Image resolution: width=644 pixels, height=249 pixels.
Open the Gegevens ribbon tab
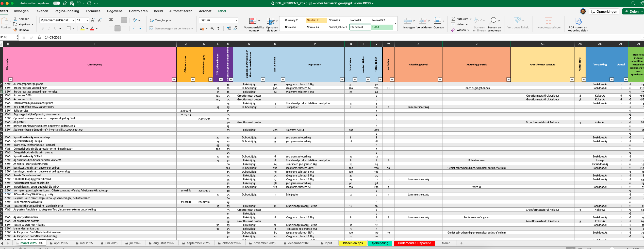(x=115, y=11)
